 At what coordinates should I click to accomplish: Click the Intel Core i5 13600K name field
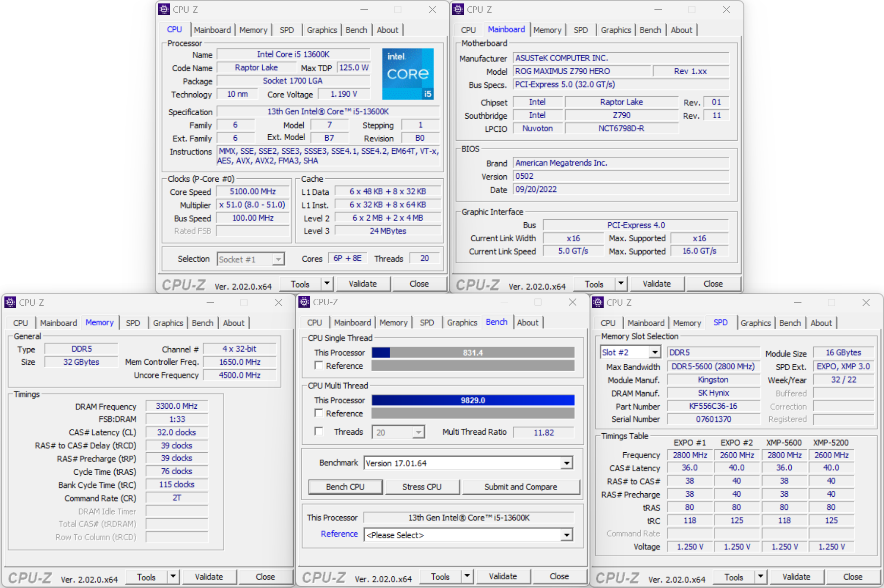293,54
